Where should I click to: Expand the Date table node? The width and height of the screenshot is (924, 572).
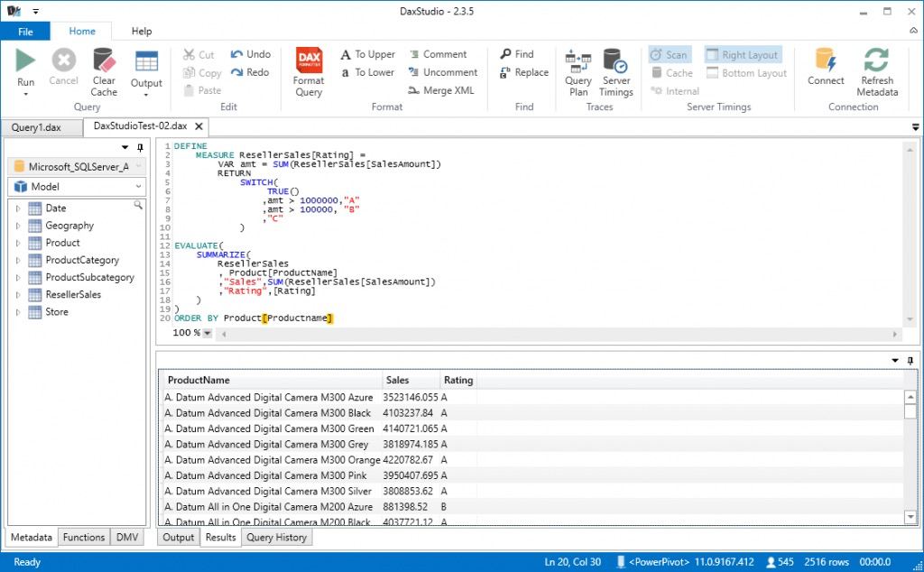tap(18, 208)
